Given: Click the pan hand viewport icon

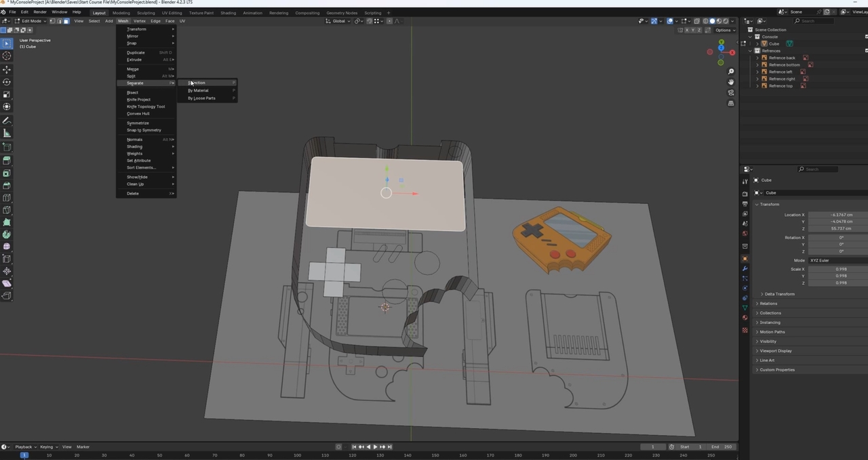Looking at the screenshot, I should click(x=731, y=82).
